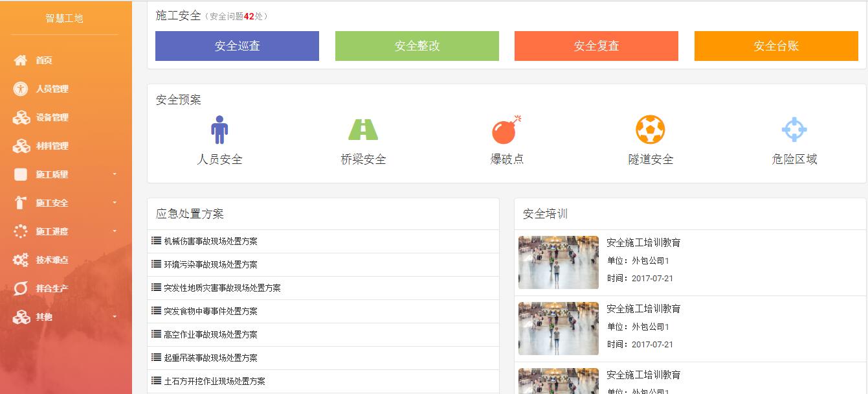Click second 安全施工培训教育 title
This screenshot has width=868, height=394.
click(643, 308)
